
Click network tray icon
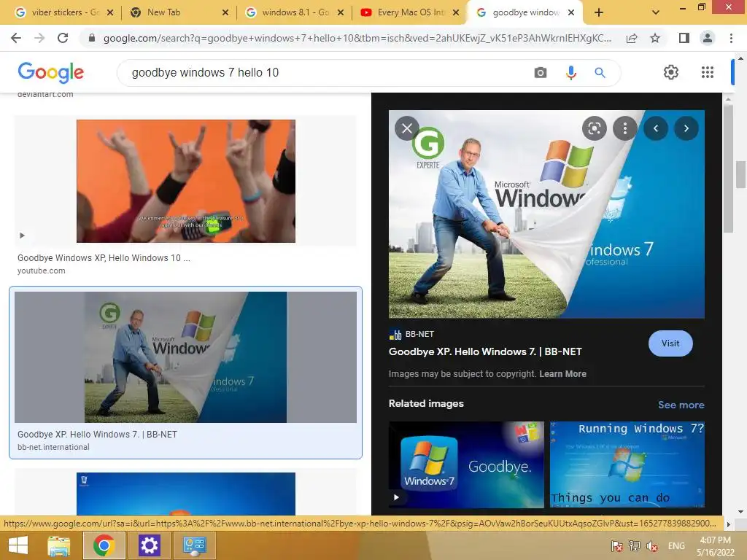635,546
